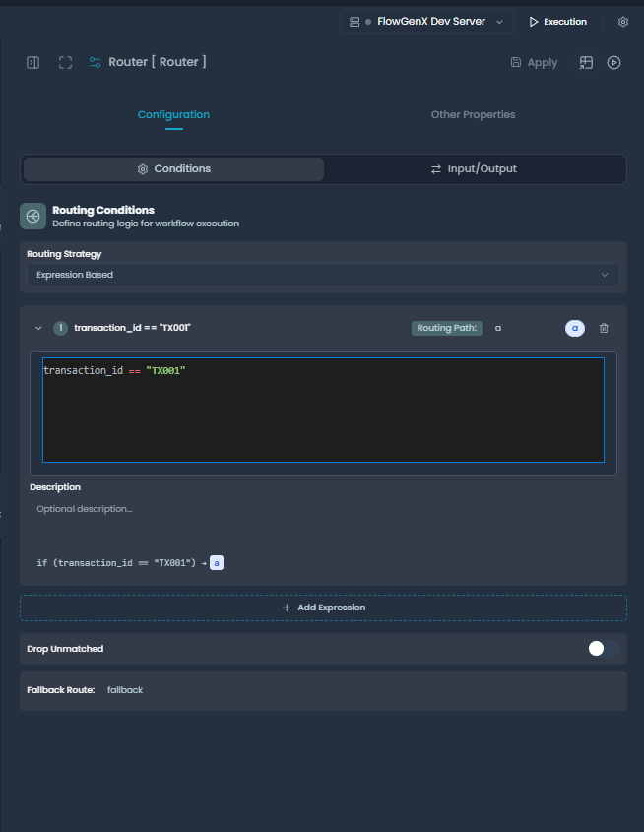644x832 pixels.
Task: Open the FlowGenX Dev Server selector
Action: click(x=426, y=22)
